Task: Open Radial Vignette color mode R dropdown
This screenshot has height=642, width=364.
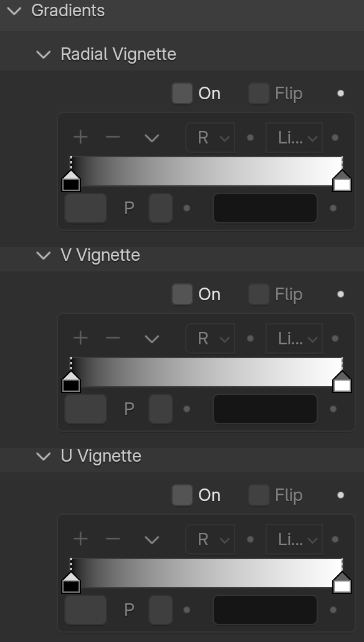Action: (x=210, y=137)
